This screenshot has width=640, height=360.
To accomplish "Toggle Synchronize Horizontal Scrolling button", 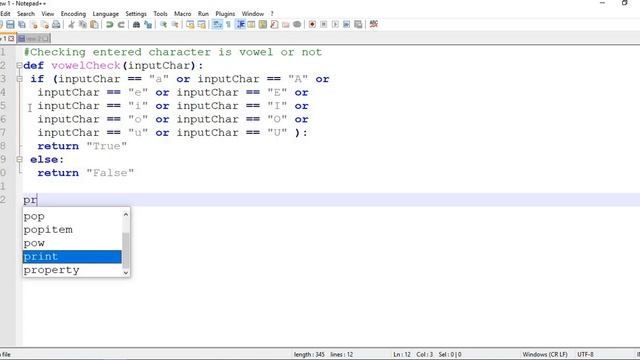I will point(202,24).
